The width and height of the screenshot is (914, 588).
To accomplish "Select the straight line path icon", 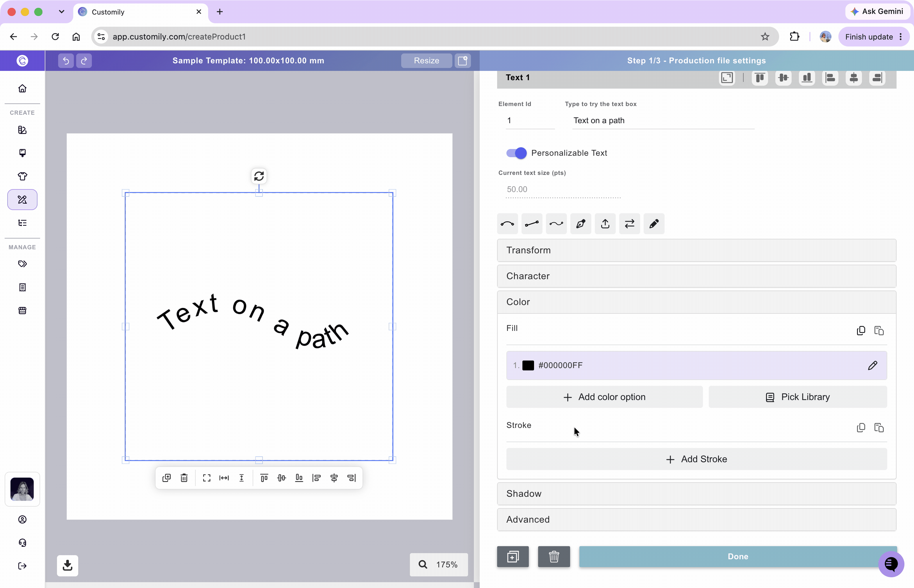I will pyautogui.click(x=531, y=224).
